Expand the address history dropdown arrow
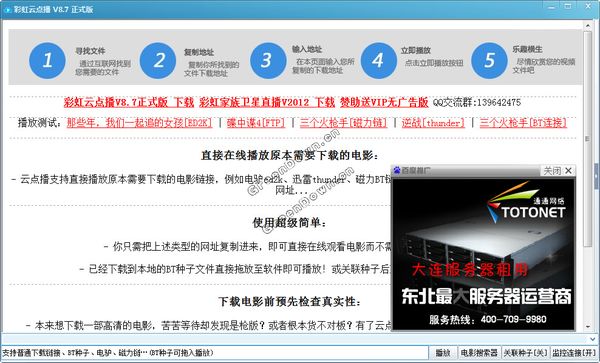This screenshot has height=363, width=600. (593, 339)
